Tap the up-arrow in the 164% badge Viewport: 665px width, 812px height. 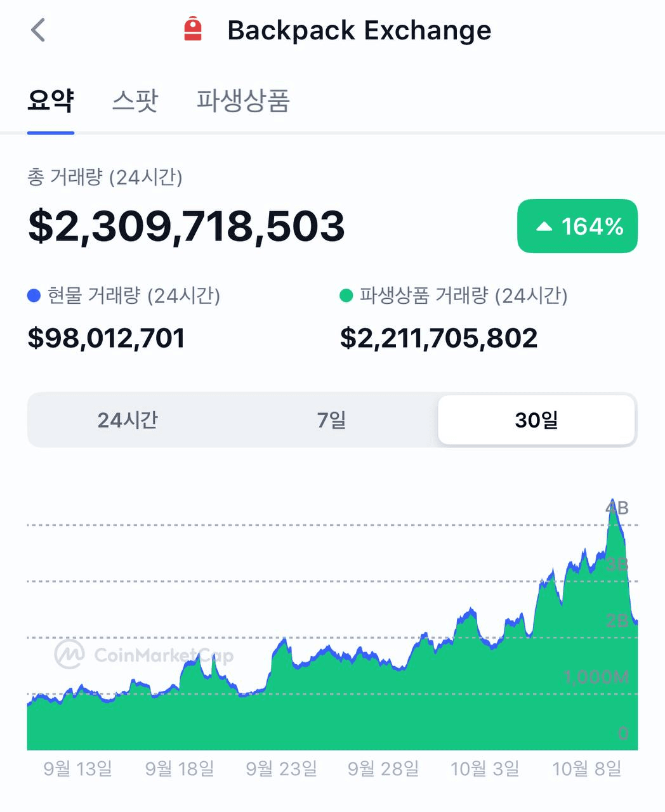tap(544, 226)
